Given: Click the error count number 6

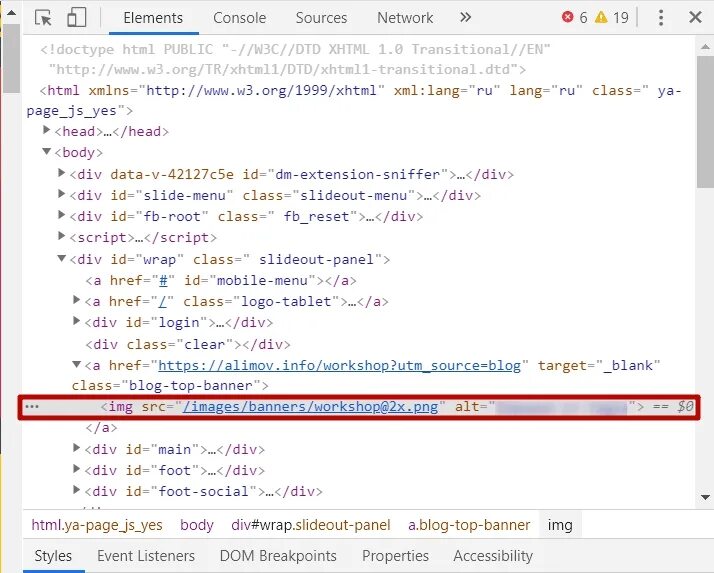Looking at the screenshot, I should click(583, 18).
